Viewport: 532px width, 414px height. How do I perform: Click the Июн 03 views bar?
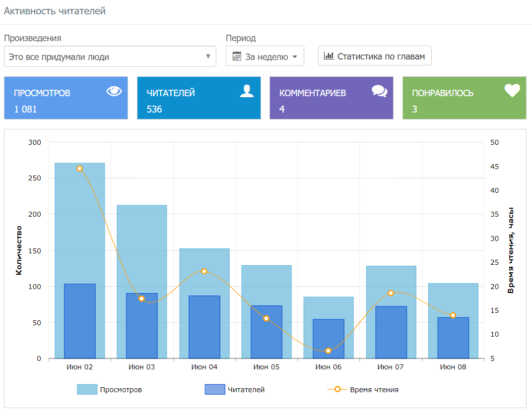142,248
